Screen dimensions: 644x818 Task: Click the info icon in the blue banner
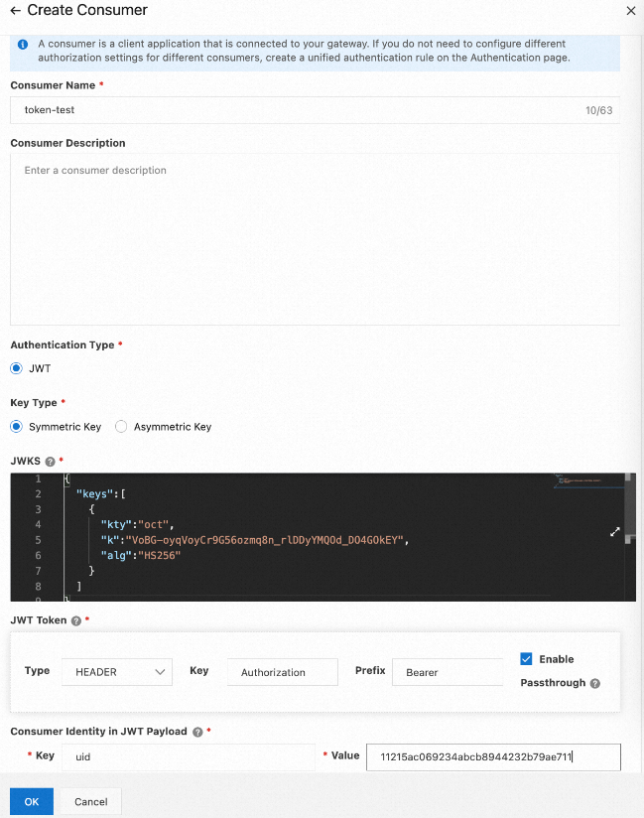click(23, 45)
